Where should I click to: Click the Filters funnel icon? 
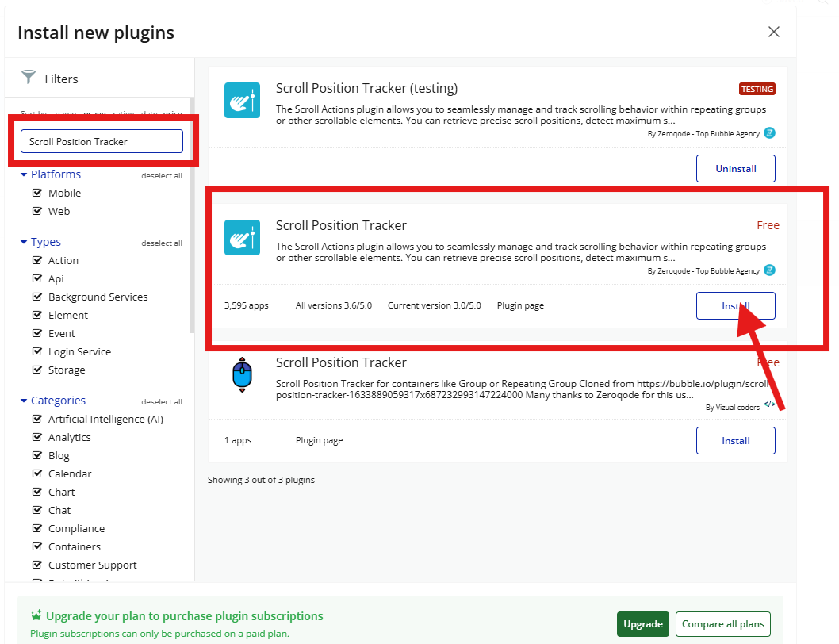(x=29, y=77)
